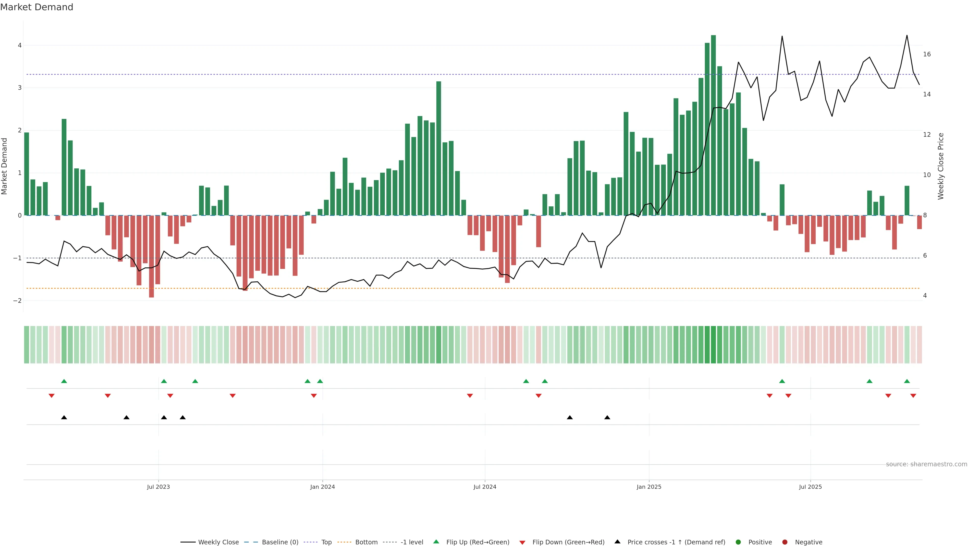Click the rightmost black Price crosses marker
Screen dimensions: 980x551
[x=607, y=418]
